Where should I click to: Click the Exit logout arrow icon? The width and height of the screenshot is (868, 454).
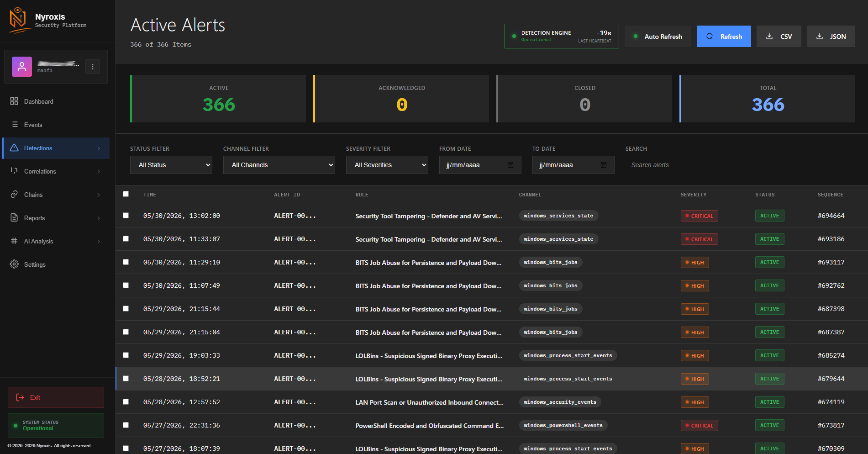pyautogui.click(x=20, y=397)
